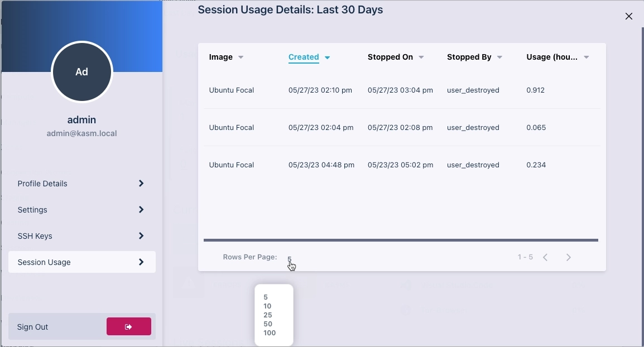Sort table by Stopped On arrow

421,57
